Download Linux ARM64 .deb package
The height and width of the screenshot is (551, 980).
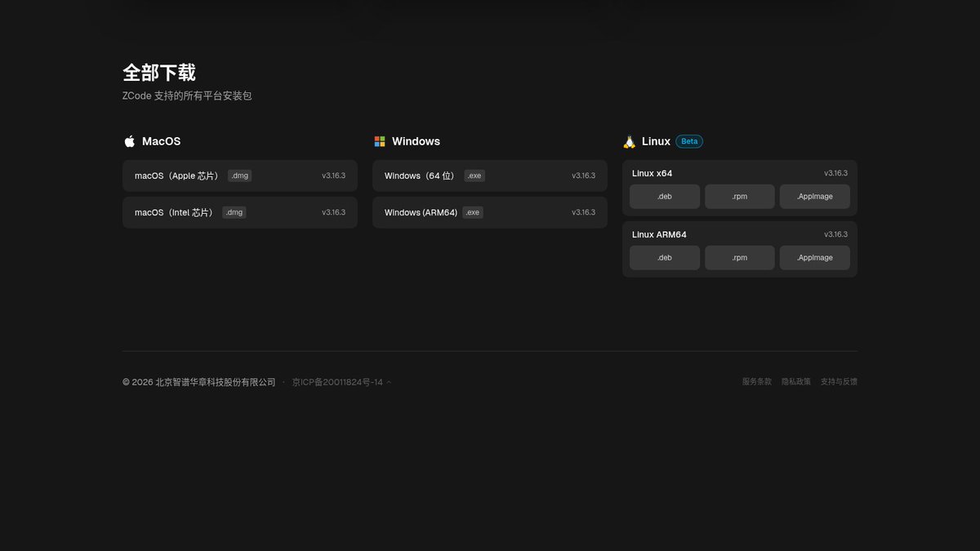(x=665, y=258)
